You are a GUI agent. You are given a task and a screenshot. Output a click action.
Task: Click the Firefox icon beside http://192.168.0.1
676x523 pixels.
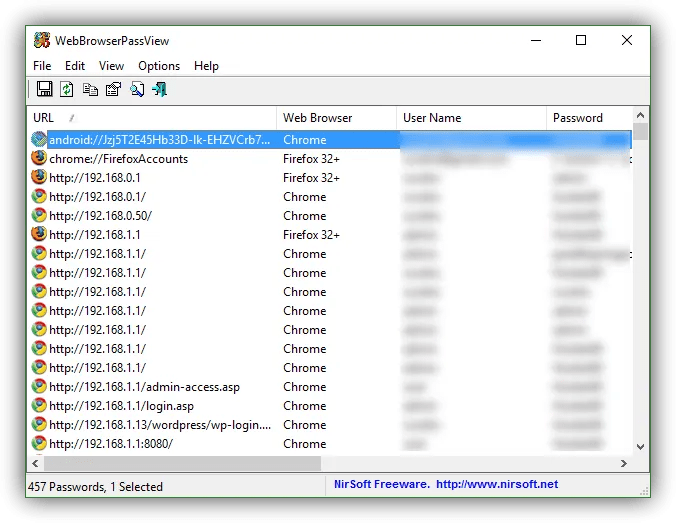click(x=39, y=177)
